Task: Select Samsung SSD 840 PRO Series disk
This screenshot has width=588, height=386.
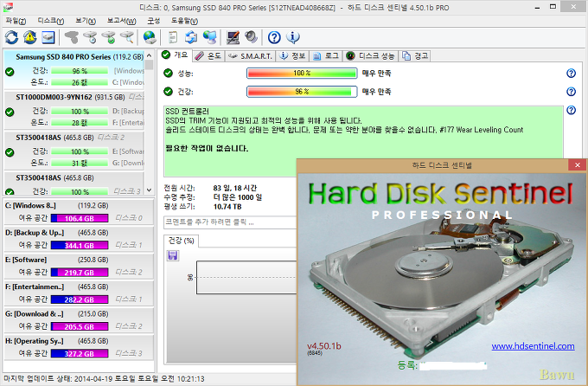Action: [x=73, y=69]
